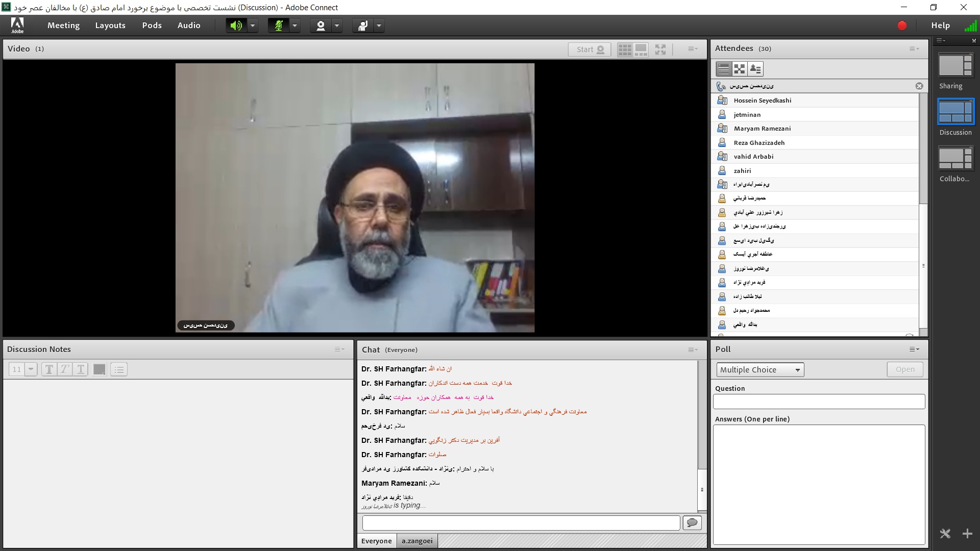Toggle the green microphone icon
This screenshot has width=980, height=551.
click(278, 26)
